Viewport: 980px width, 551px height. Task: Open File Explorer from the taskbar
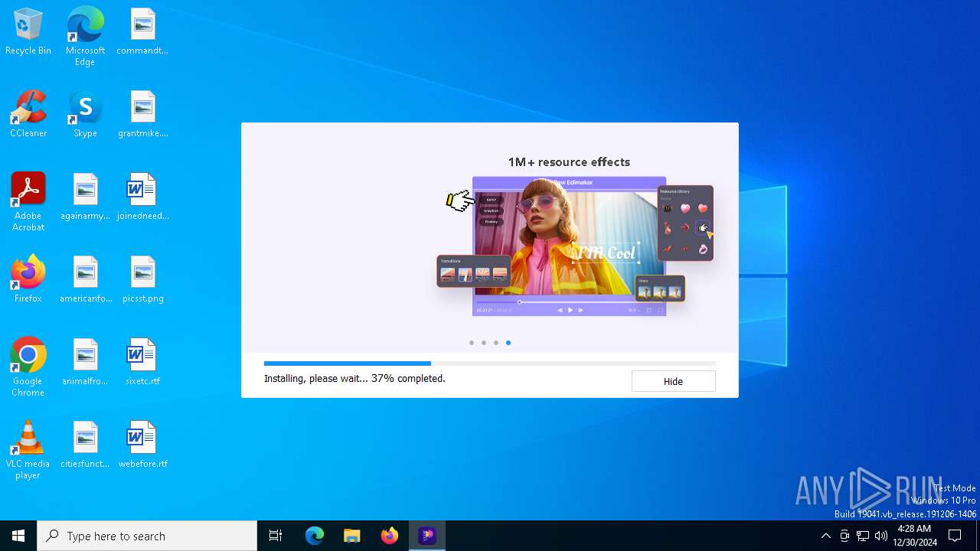(x=352, y=536)
